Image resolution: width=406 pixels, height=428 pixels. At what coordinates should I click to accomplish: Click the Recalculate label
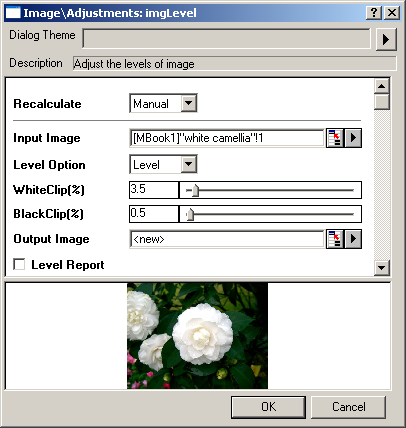tap(47, 104)
